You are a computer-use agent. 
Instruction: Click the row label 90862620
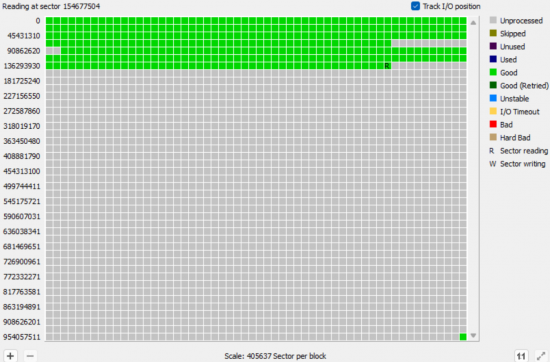coord(24,51)
